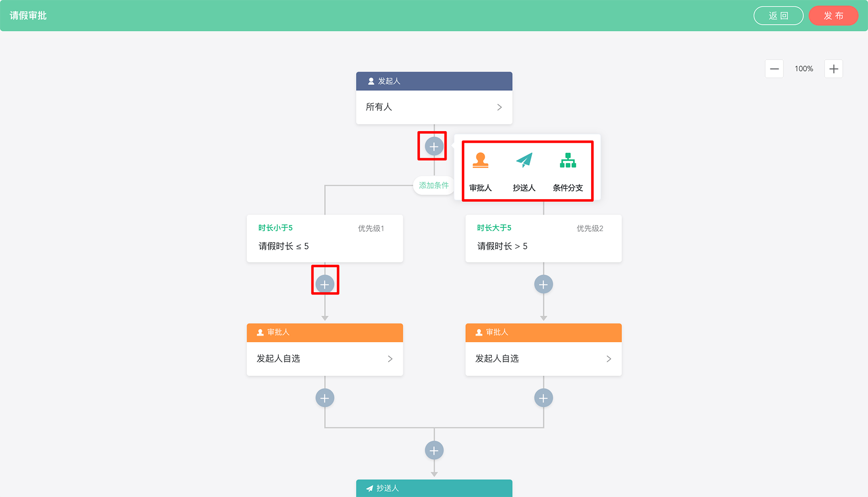
Task: Add node below the right 审批人 card
Action: pos(543,398)
